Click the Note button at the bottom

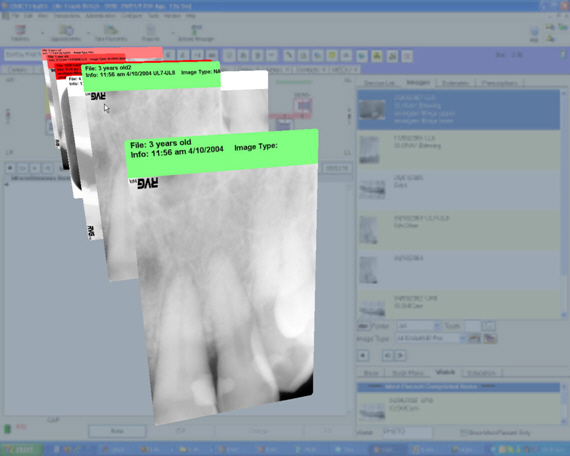(x=117, y=431)
